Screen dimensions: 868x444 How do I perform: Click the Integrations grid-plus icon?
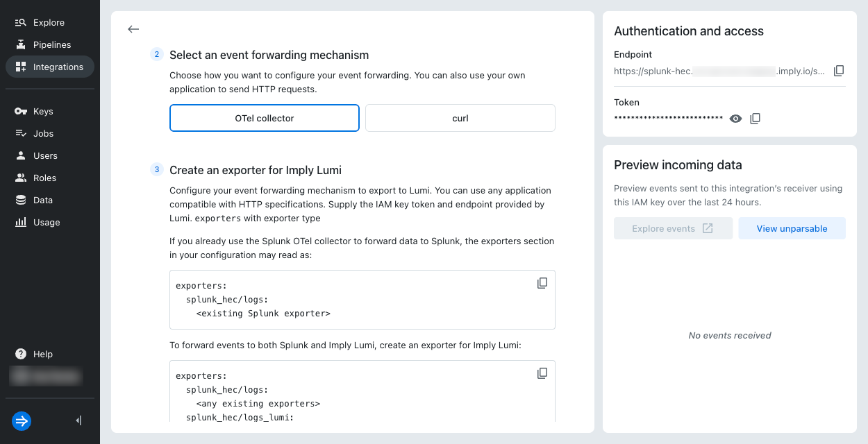[21, 67]
